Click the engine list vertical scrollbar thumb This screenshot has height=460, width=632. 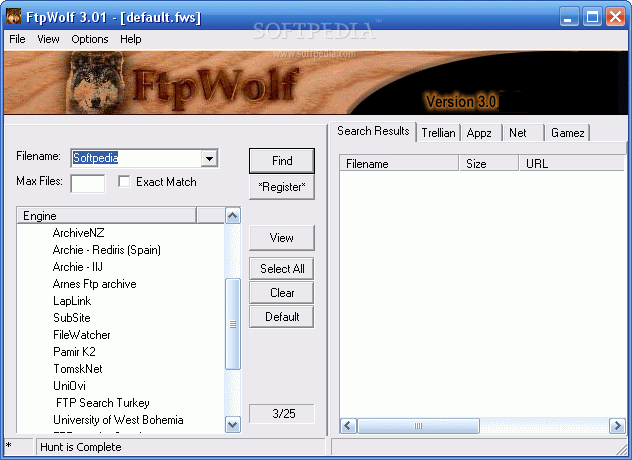[x=233, y=324]
